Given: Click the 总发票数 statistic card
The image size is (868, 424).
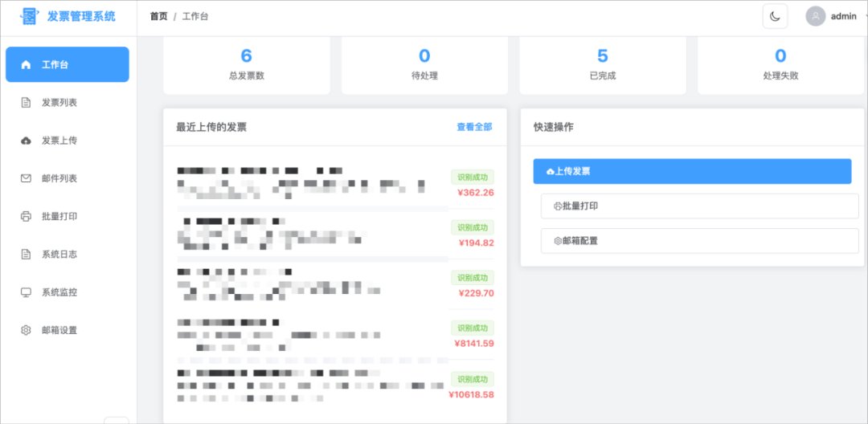Looking at the screenshot, I should [247, 65].
